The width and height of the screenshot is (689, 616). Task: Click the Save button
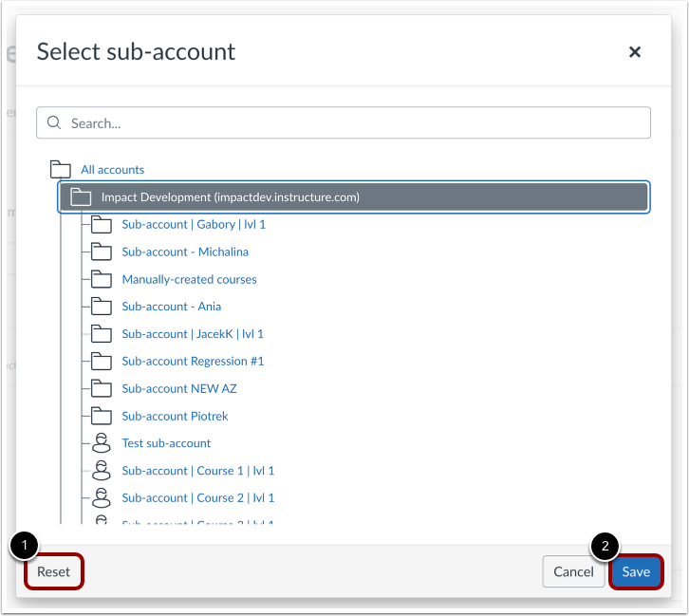[636, 571]
